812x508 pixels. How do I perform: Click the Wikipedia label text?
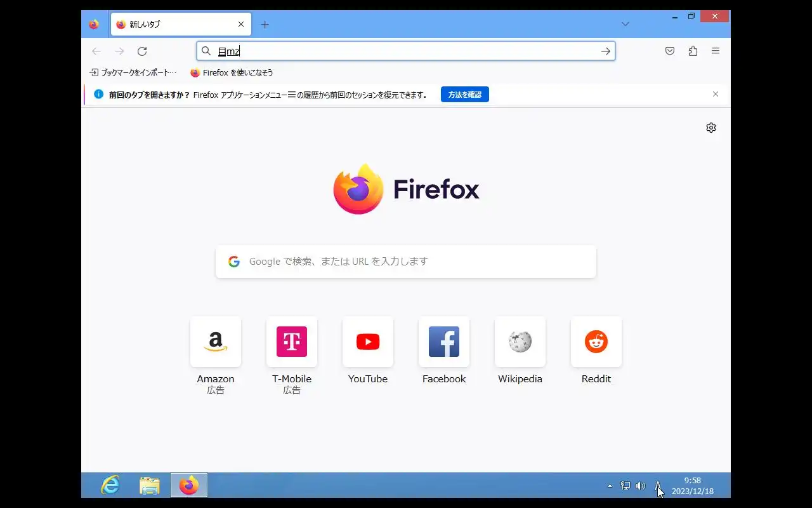520,379
